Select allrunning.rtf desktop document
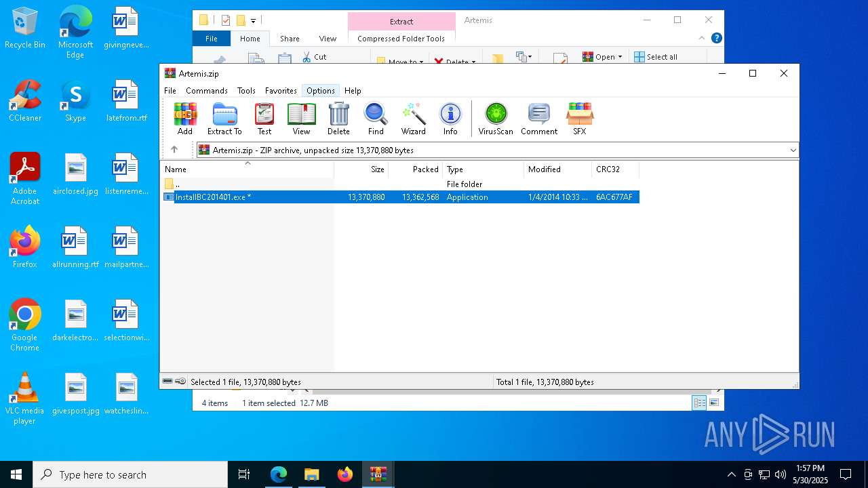Image resolution: width=868 pixels, height=488 pixels. 75,248
